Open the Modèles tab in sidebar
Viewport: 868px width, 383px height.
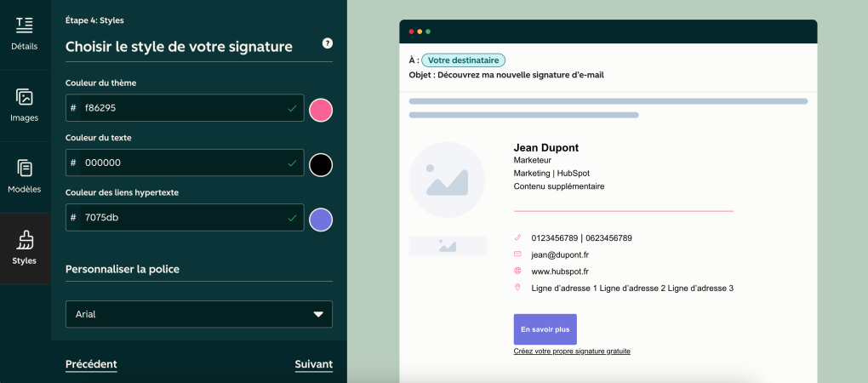coord(25,177)
